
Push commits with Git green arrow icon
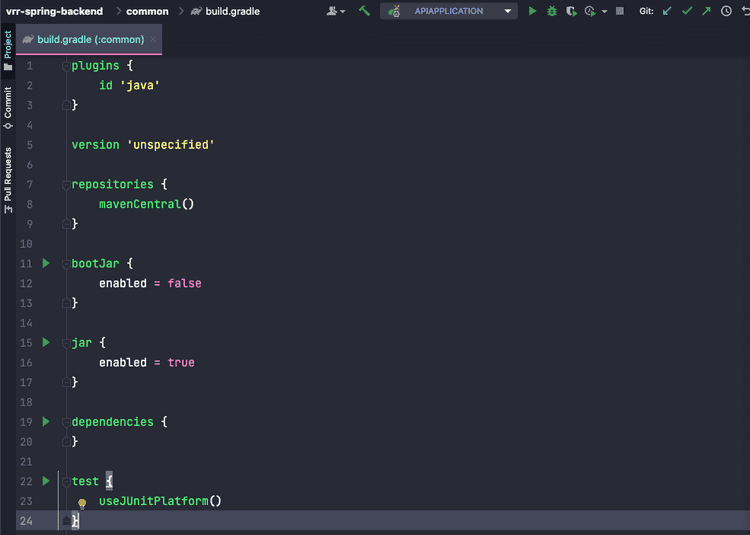point(706,11)
